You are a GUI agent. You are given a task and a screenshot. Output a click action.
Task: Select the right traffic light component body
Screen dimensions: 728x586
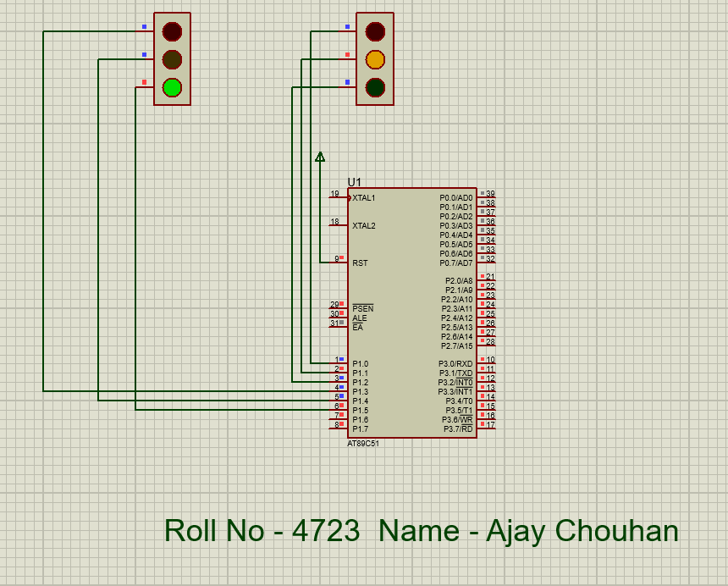coord(375,59)
